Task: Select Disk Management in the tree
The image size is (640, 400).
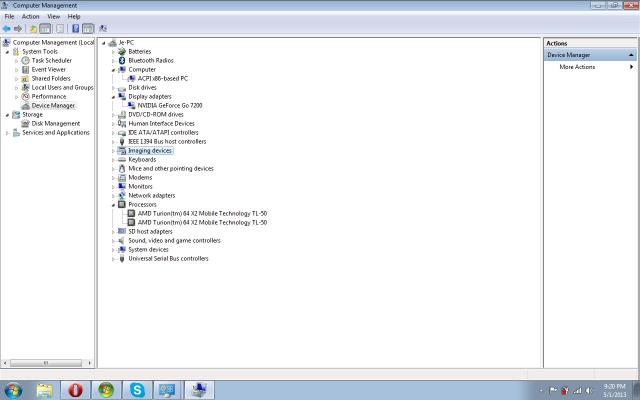Action: 55,123
